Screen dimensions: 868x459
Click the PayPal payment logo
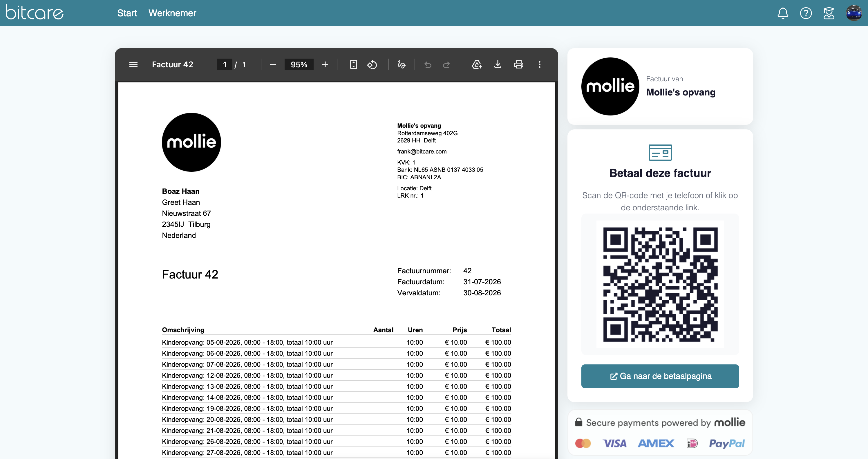tap(727, 444)
